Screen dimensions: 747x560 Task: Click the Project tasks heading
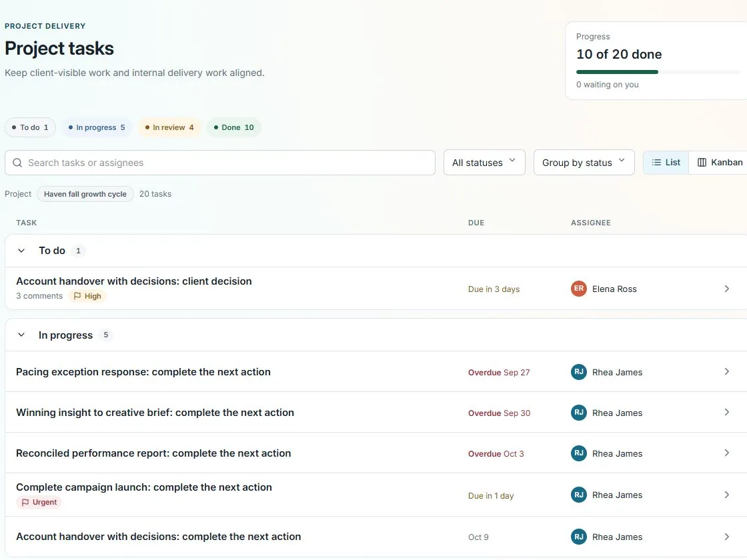click(x=59, y=49)
